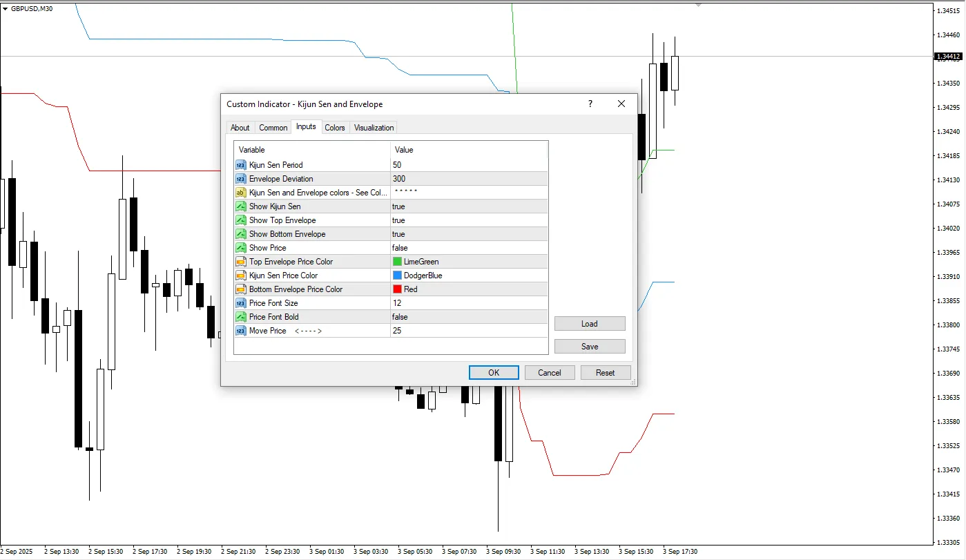Click the Price Font Size row icon
Viewport: 966px width, 560px height.
point(240,303)
